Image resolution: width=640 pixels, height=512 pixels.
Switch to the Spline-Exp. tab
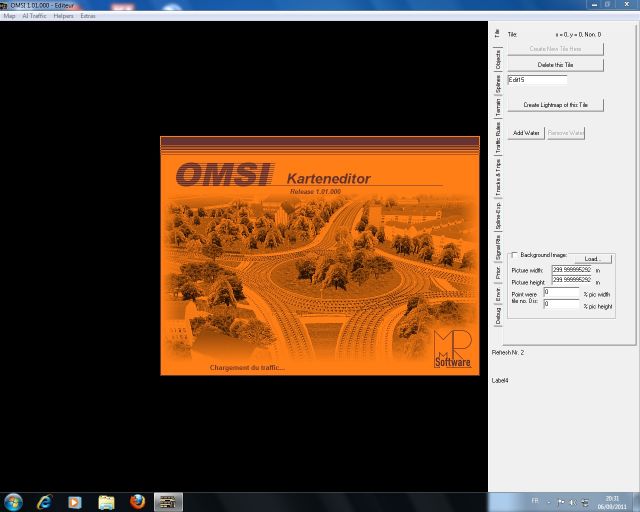[498, 215]
